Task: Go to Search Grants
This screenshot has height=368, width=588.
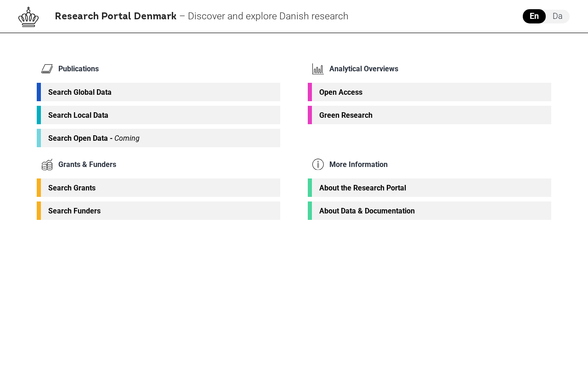Action: click(x=158, y=188)
